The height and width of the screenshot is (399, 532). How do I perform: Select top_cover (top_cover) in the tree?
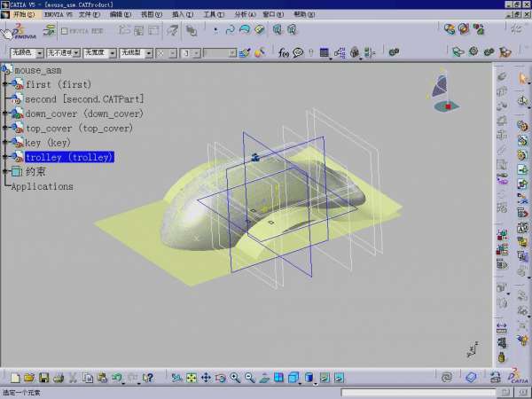point(80,129)
